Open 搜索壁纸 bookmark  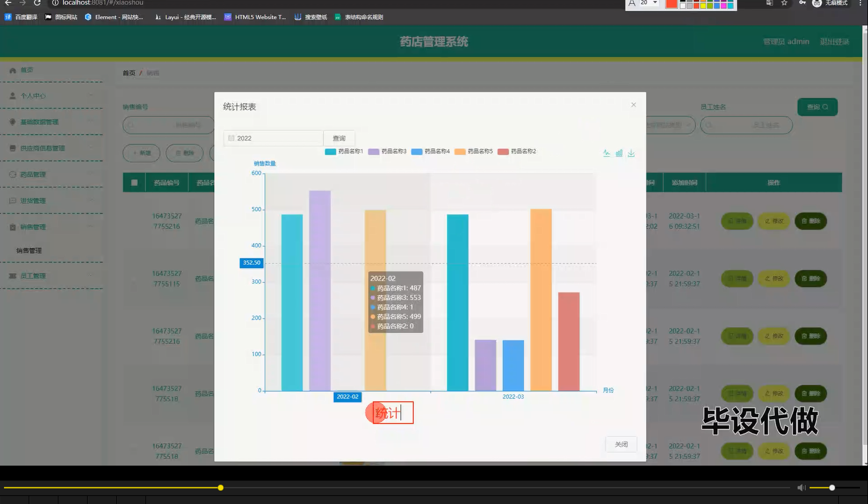311,17
